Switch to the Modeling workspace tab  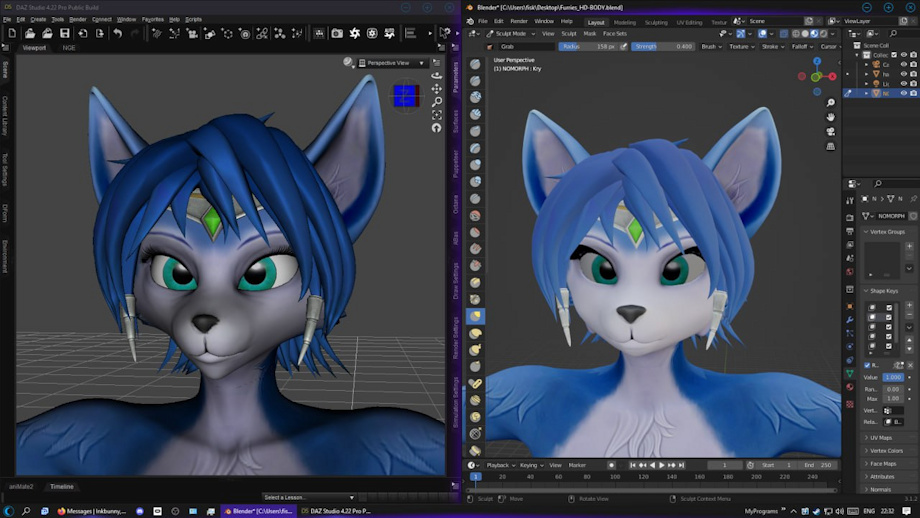point(624,21)
